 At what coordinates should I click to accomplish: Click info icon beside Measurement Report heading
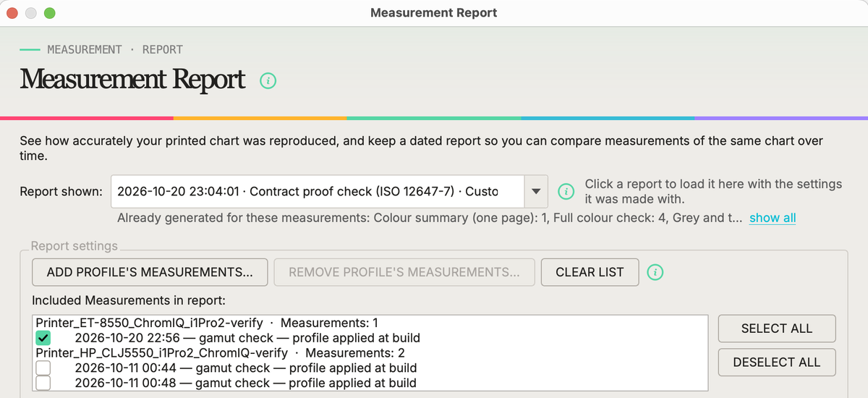(268, 81)
